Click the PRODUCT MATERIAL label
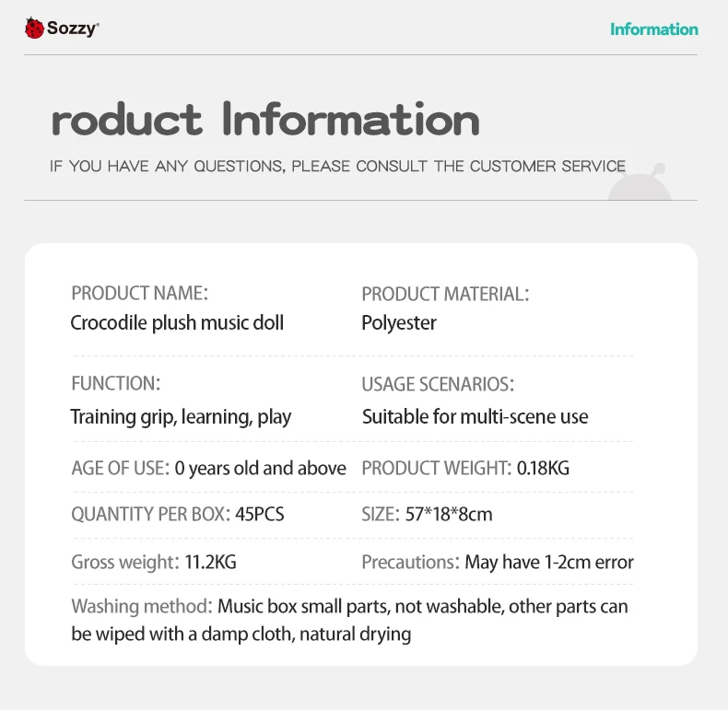This screenshot has height=710, width=728. click(445, 295)
